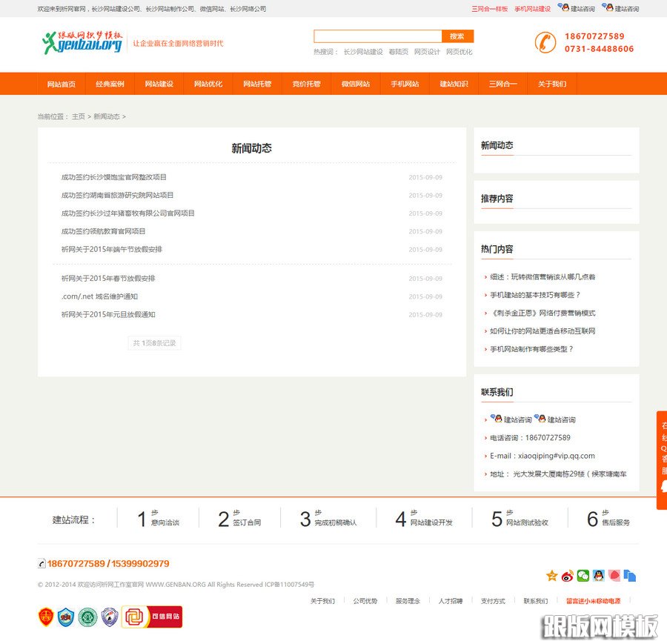The width and height of the screenshot is (667, 644).
Task: Click the 搜索 search button
Action: (x=457, y=36)
